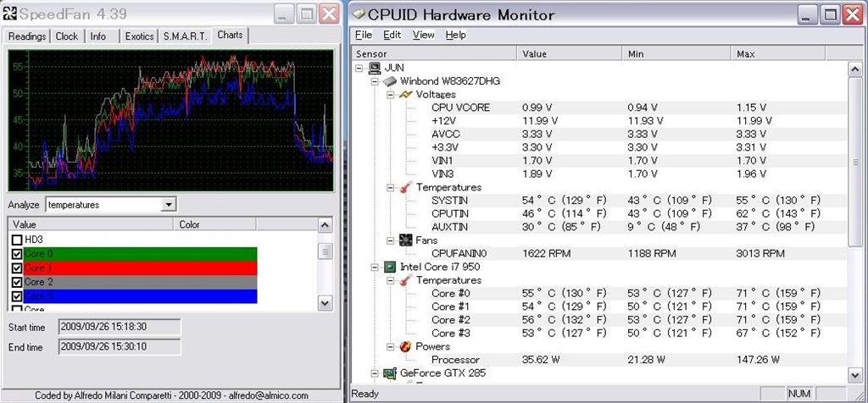Screen dimensions: 868x403
Task: Collapse the GeForce GTX 285 node
Action: click(x=375, y=373)
